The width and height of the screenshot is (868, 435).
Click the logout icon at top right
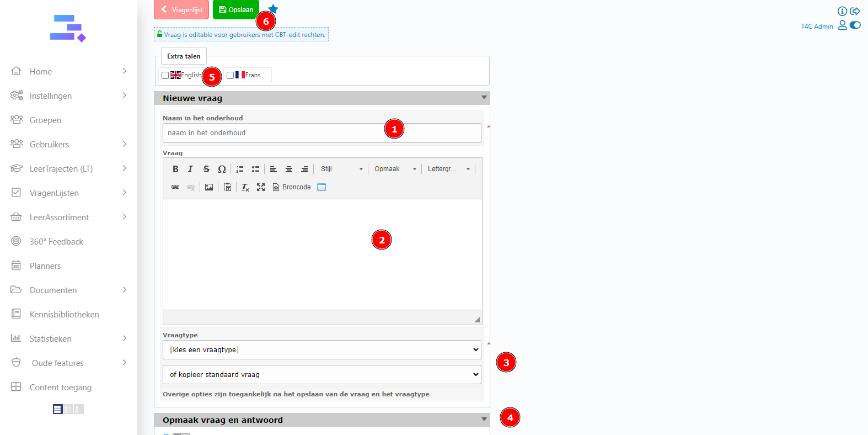click(855, 11)
